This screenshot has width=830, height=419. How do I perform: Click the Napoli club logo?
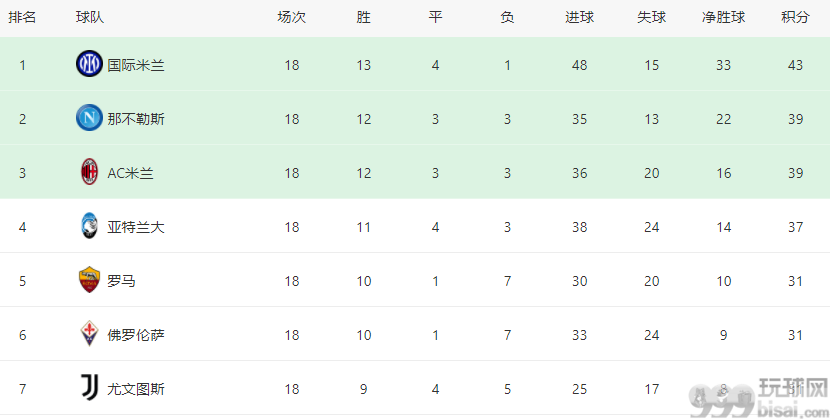[x=89, y=118]
